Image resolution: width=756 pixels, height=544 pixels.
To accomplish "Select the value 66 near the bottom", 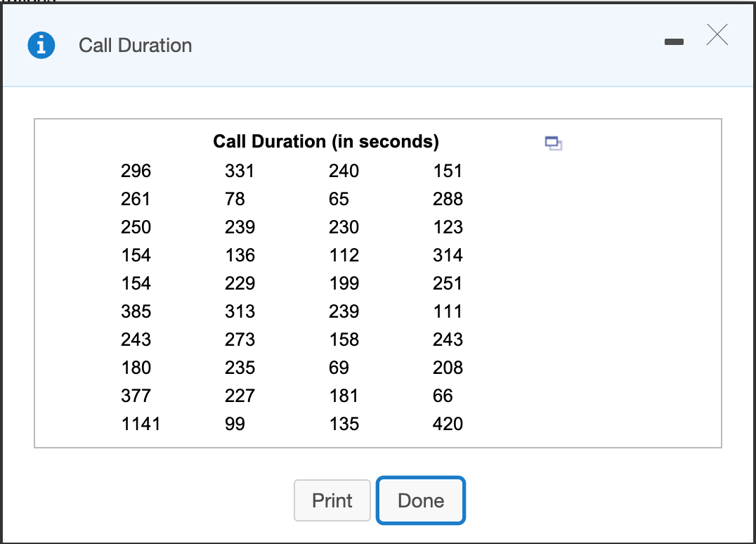I will click(x=443, y=396).
